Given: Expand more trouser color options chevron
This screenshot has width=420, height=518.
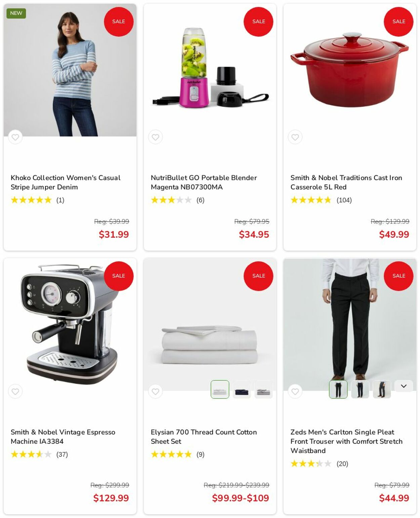Looking at the screenshot, I should click(x=404, y=386).
